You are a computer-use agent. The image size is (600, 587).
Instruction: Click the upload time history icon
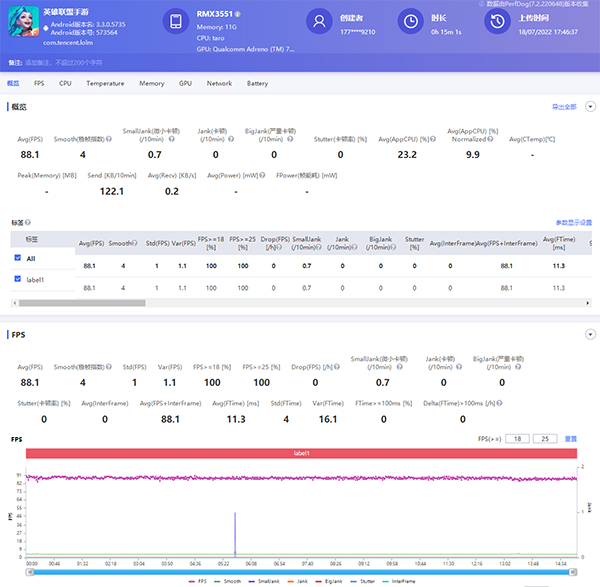click(497, 22)
